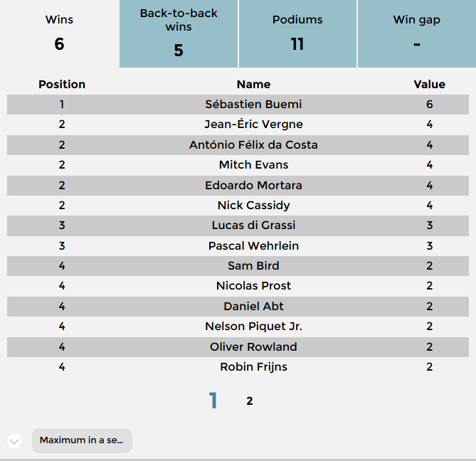Select the Robin Frijns row
This screenshot has height=461, width=476.
click(x=253, y=367)
